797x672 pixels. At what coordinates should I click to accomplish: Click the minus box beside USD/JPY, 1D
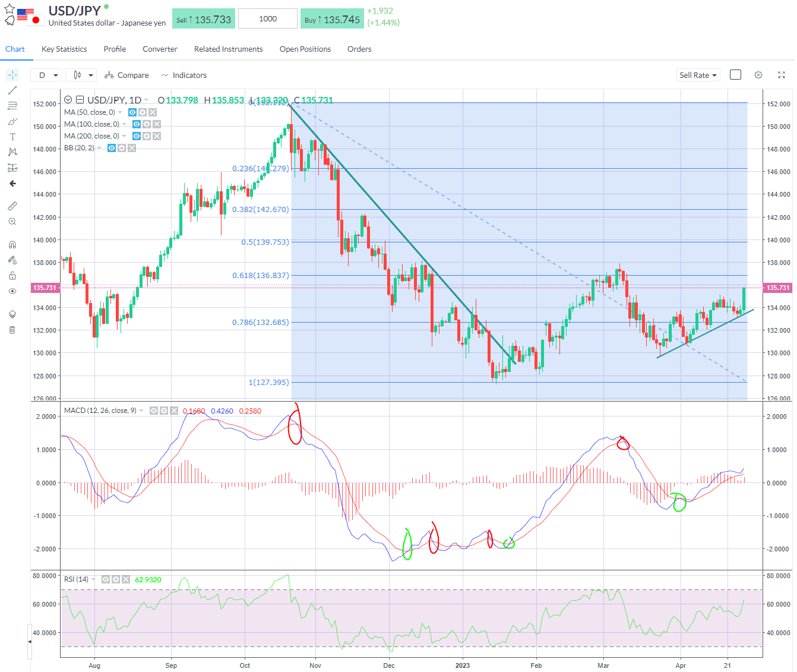point(80,100)
